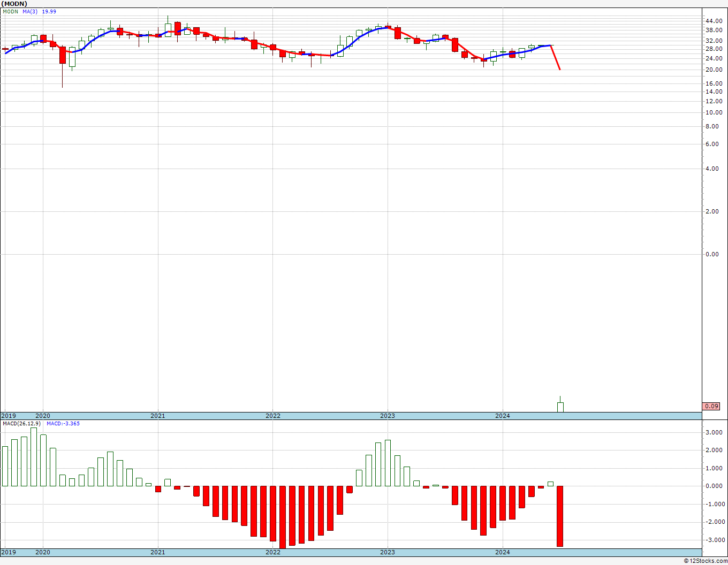Select 2023 on the MACD panel time axis
This screenshot has width=728, height=565.
coord(388,552)
